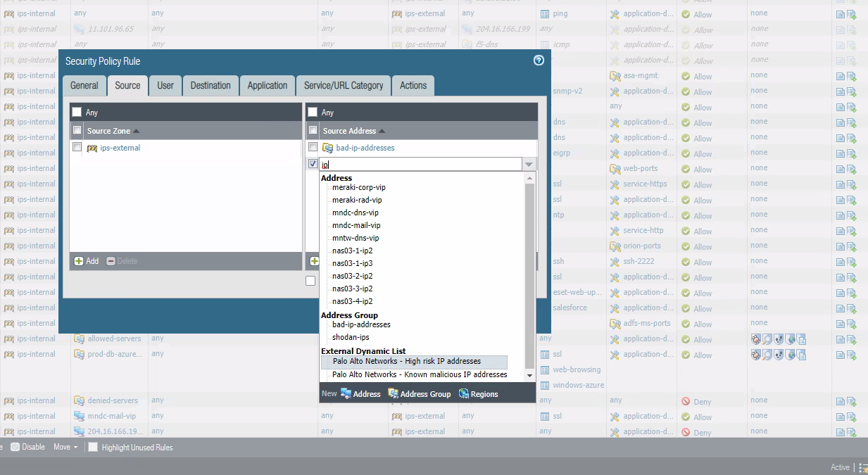Click the help question mark on the dialog
This screenshot has height=475, width=868.
(x=539, y=61)
